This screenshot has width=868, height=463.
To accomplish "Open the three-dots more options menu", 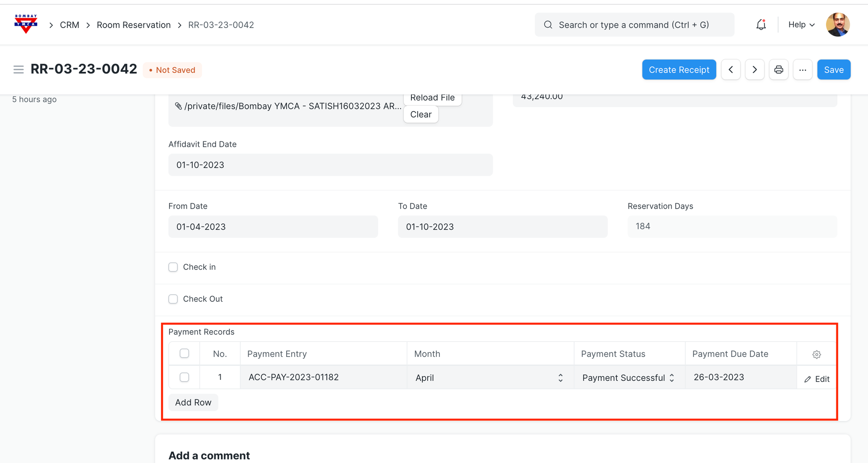I will pyautogui.click(x=802, y=70).
